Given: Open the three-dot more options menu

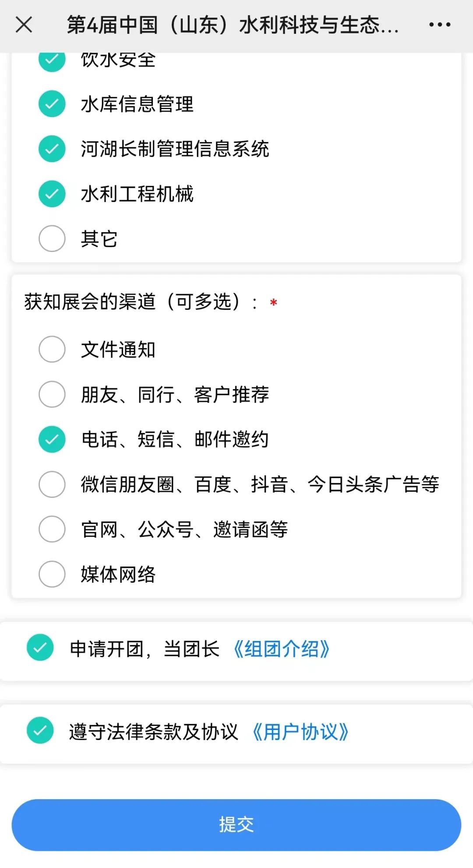Looking at the screenshot, I should (x=439, y=25).
